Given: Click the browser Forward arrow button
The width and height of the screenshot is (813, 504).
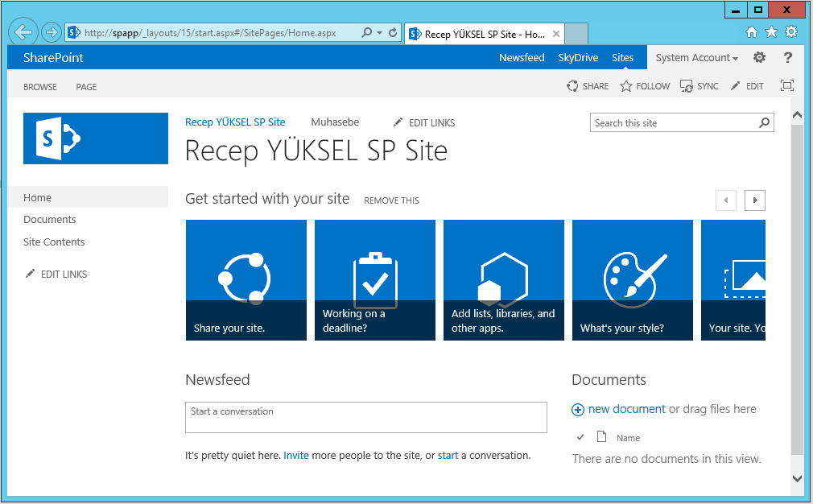Looking at the screenshot, I should coord(51,33).
